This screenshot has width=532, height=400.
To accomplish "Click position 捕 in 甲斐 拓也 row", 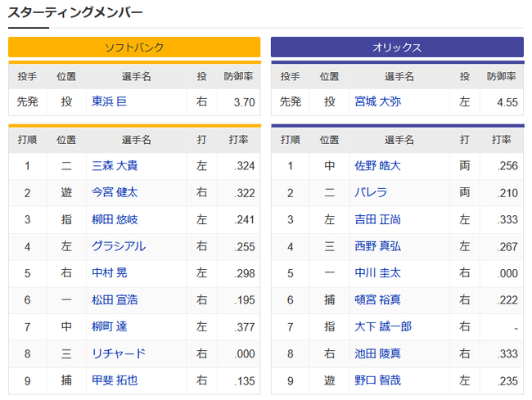I will point(66,380).
